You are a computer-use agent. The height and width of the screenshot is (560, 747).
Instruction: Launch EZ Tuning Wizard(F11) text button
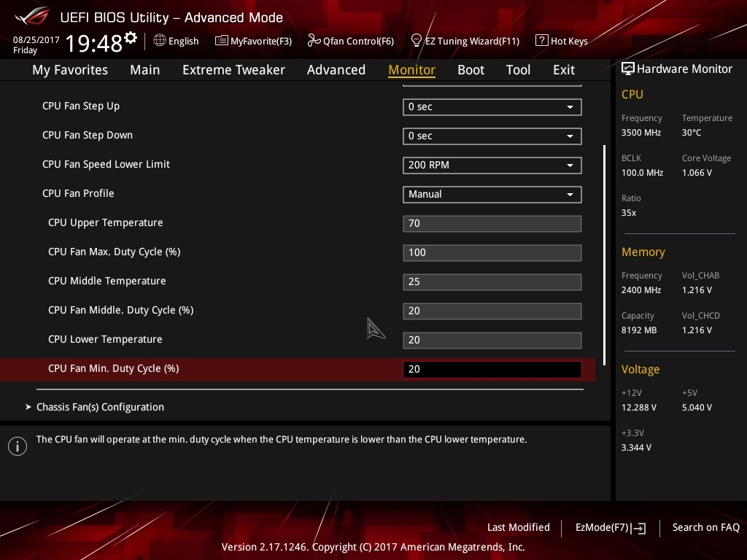pyautogui.click(x=472, y=41)
